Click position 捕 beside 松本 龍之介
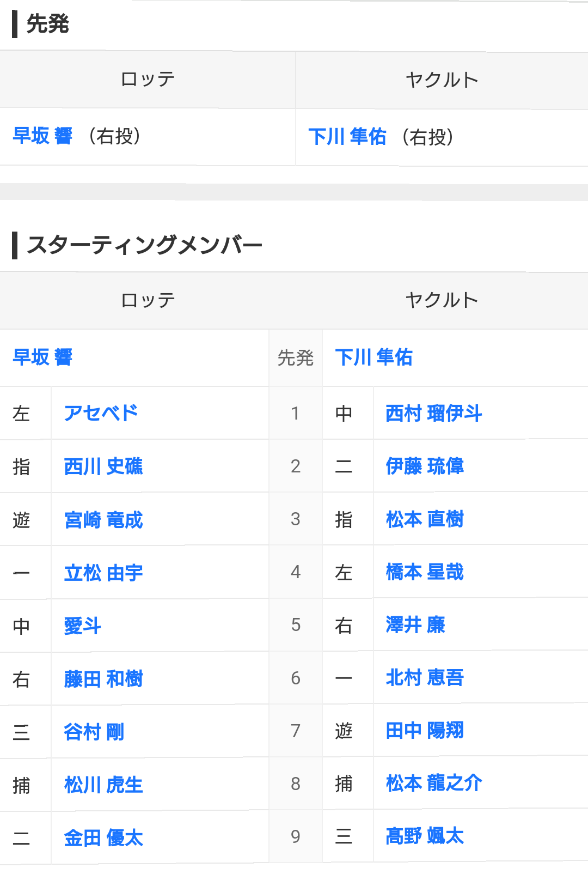Image resolution: width=588 pixels, height=874 pixels. [344, 784]
